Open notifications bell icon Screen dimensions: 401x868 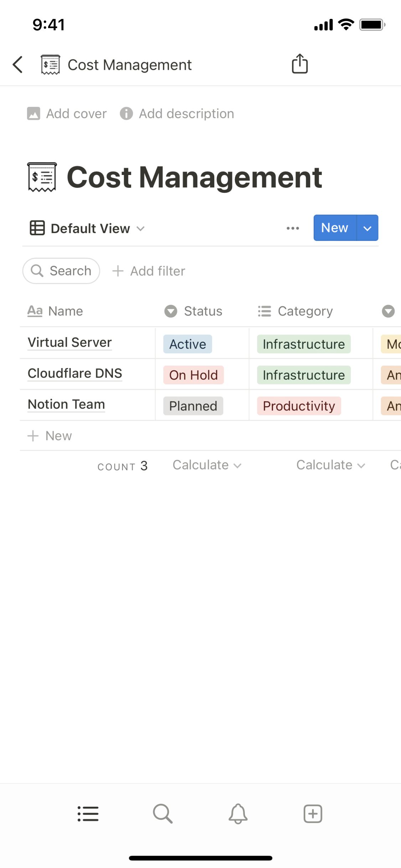(238, 814)
